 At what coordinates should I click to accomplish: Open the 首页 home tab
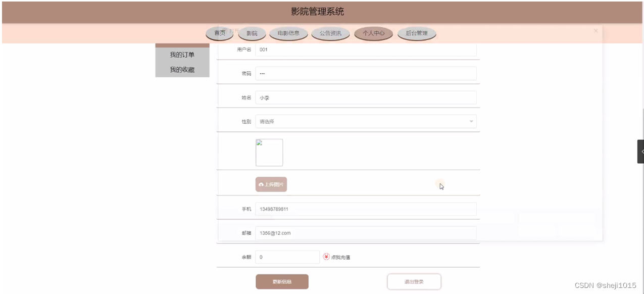coord(220,33)
